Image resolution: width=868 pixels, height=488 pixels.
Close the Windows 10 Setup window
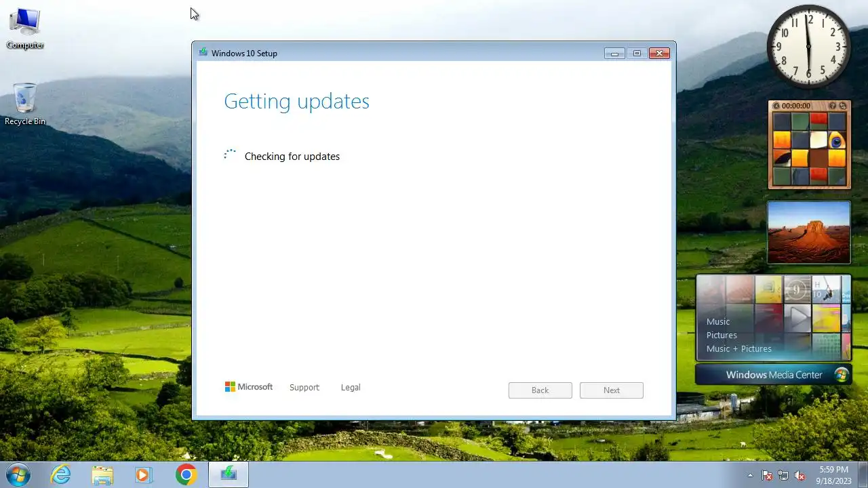659,53
